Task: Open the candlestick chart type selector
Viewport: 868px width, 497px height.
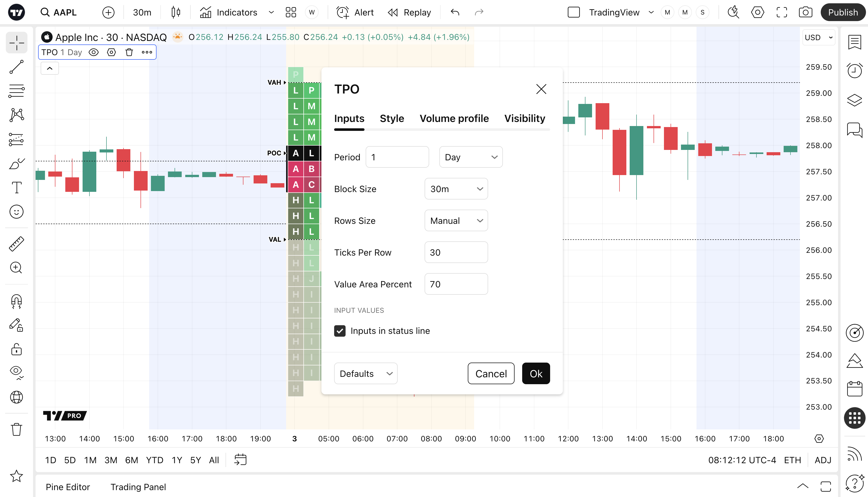Action: [176, 13]
